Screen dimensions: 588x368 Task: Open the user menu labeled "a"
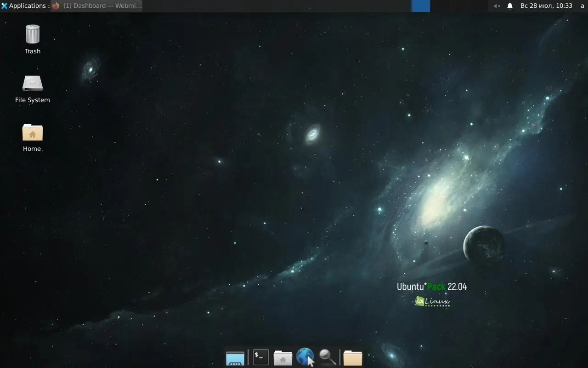click(582, 6)
